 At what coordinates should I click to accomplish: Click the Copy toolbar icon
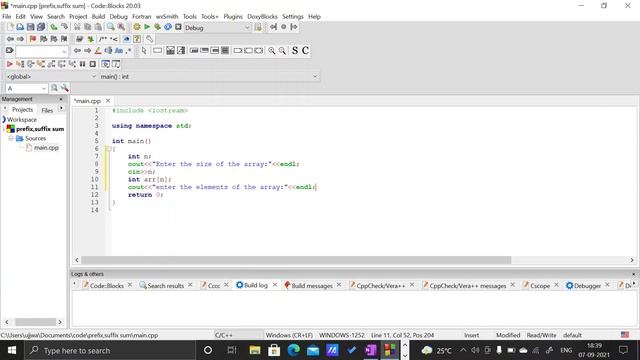[x=88, y=27]
